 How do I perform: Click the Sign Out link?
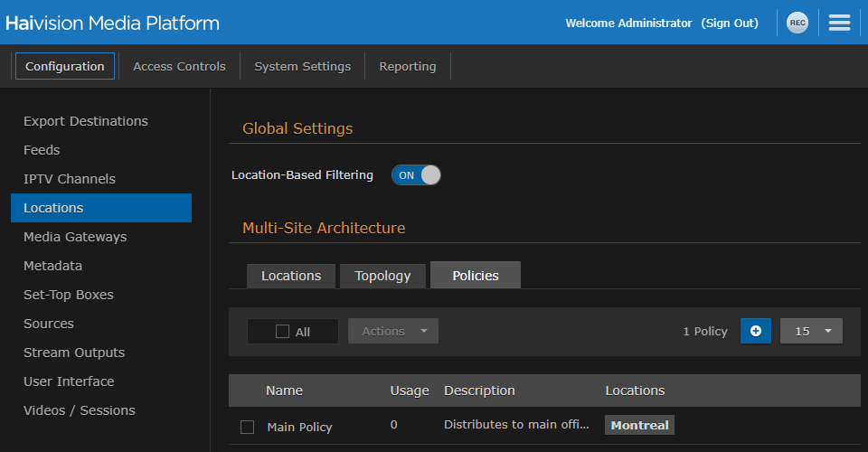click(x=730, y=24)
